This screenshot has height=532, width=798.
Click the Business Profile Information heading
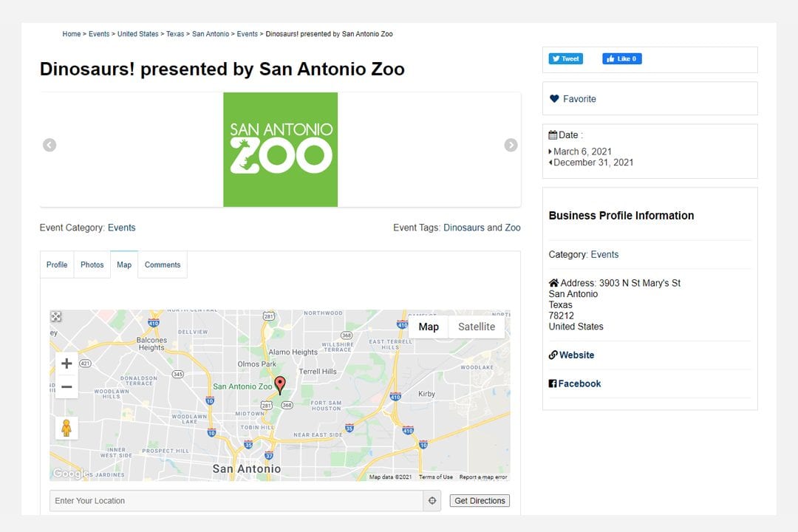[x=621, y=216]
